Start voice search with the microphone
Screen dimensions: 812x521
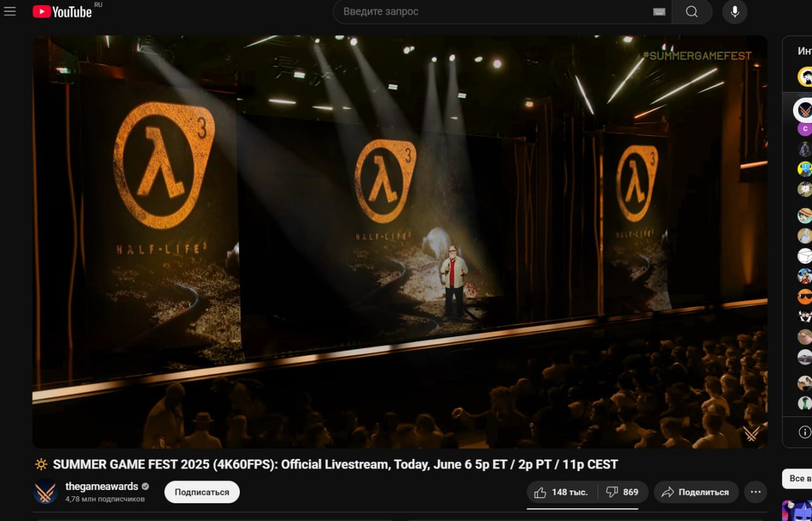click(735, 11)
